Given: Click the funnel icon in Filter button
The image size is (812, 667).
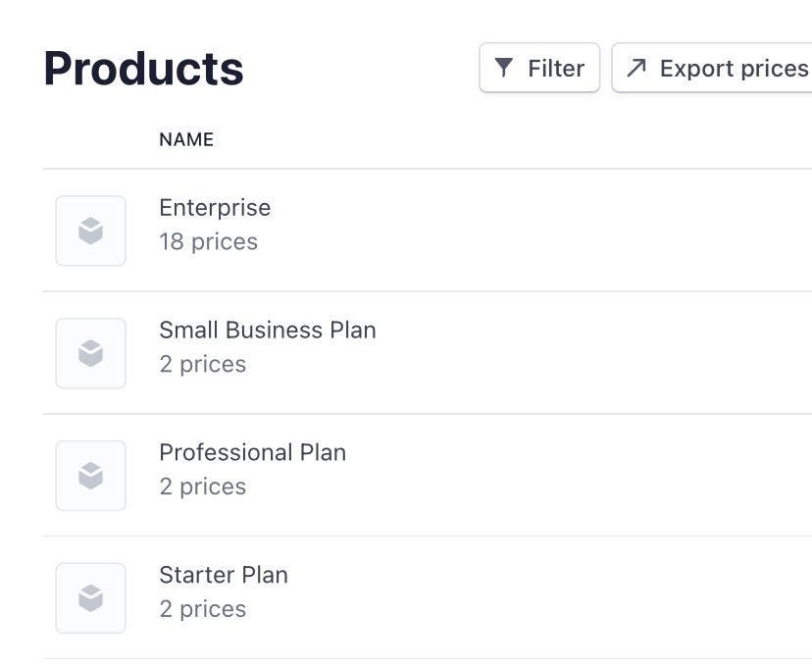Looking at the screenshot, I should point(504,68).
